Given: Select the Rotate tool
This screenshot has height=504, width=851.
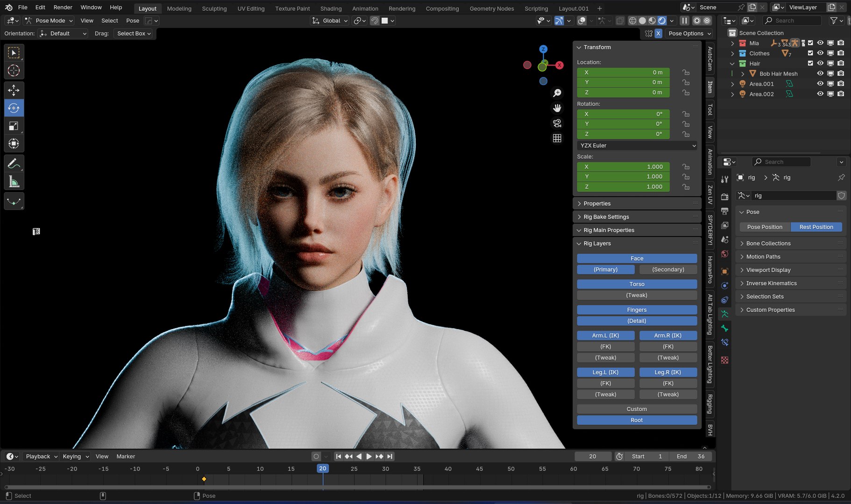Looking at the screenshot, I should coord(14,108).
